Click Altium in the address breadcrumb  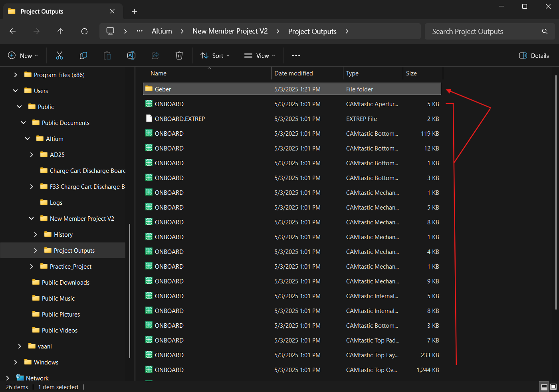tap(162, 31)
